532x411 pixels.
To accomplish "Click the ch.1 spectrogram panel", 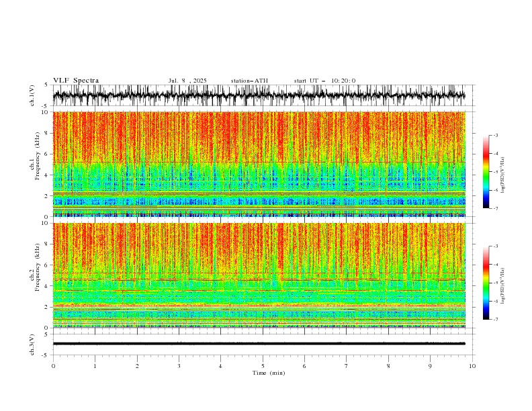I will [x=259, y=164].
